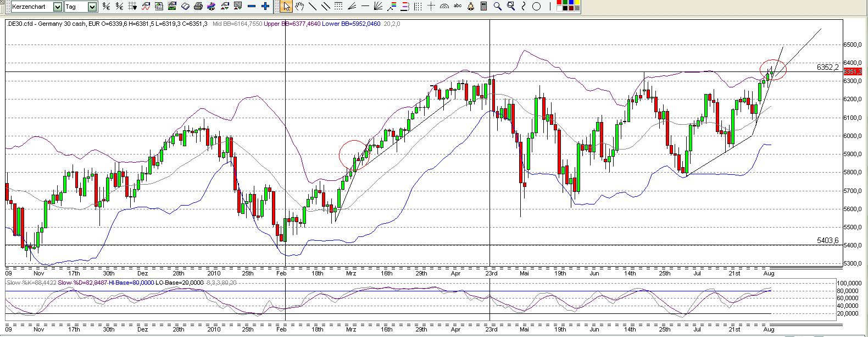
Task: Pick the red color swatch
Action: click(x=559, y=2)
